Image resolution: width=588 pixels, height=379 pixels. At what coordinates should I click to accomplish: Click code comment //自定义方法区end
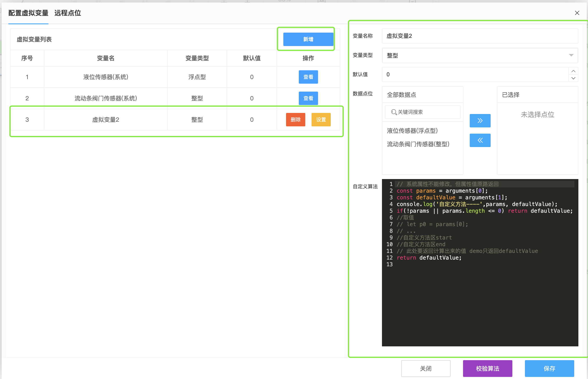point(421,244)
